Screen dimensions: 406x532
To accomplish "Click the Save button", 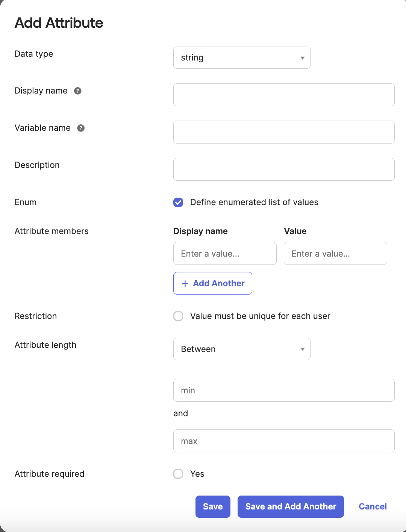I will (x=213, y=506).
